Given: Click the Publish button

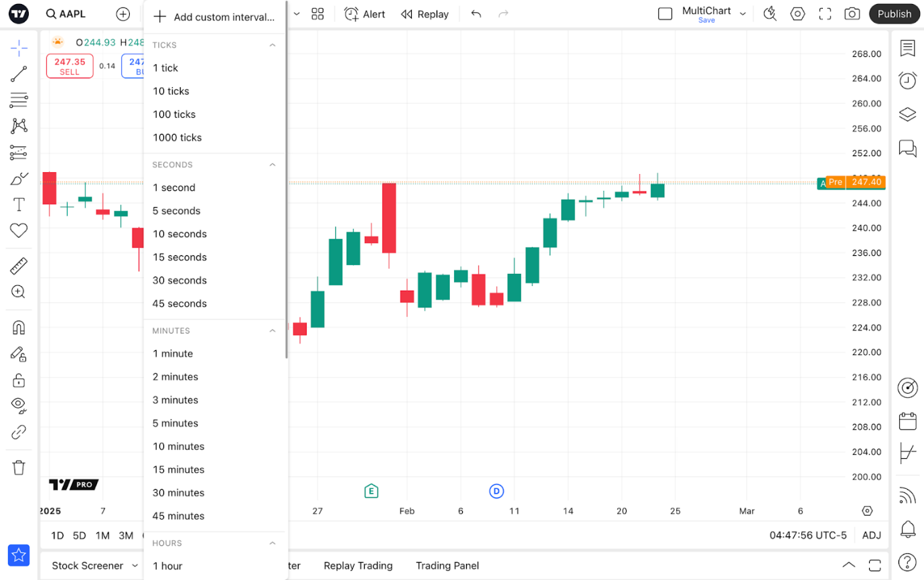Looking at the screenshot, I should 894,14.
